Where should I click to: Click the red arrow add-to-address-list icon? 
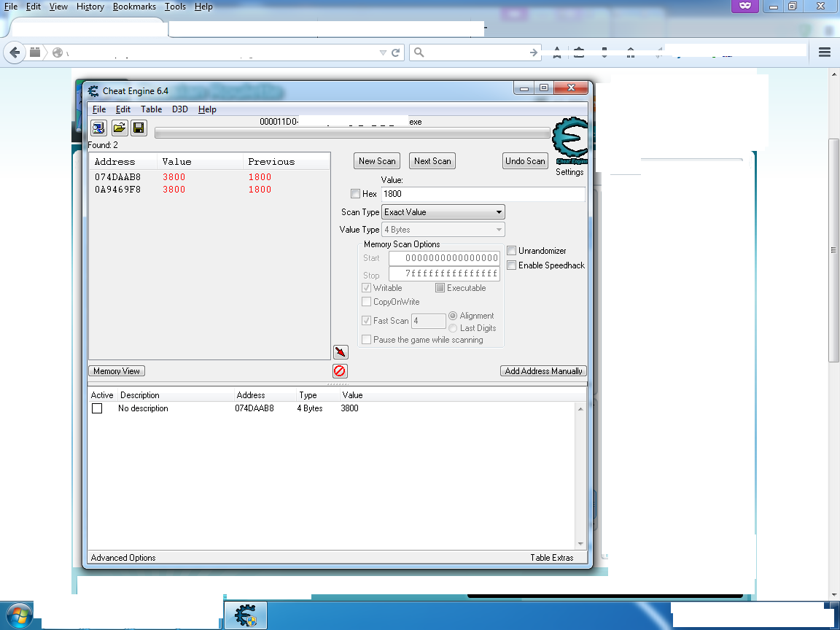[x=340, y=353]
